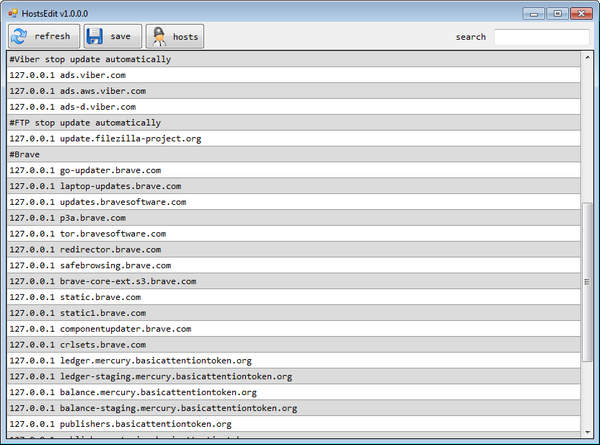Select the 'ledger-staging.mercury.basicattentiontoken.org' row

(x=293, y=377)
